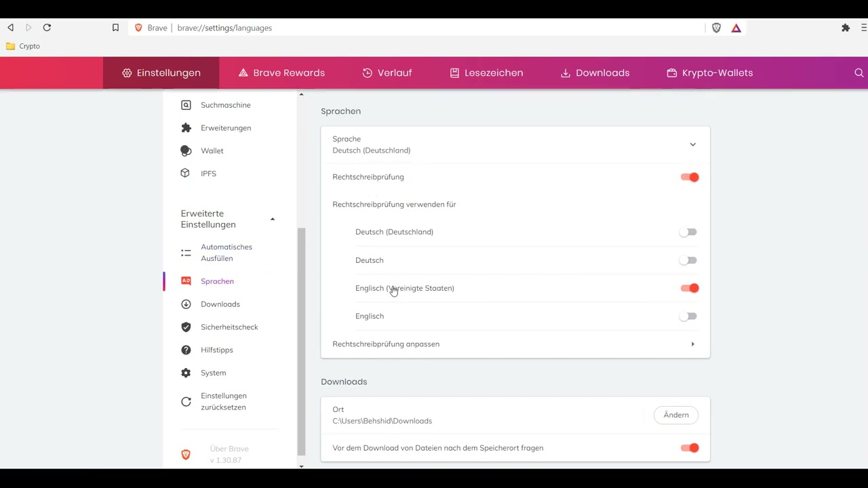
Task: Open Erweiterungen in the sidebar
Action: coord(226,128)
